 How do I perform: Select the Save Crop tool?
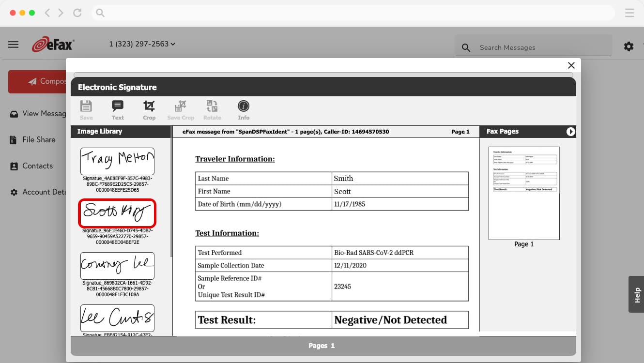[180, 109]
